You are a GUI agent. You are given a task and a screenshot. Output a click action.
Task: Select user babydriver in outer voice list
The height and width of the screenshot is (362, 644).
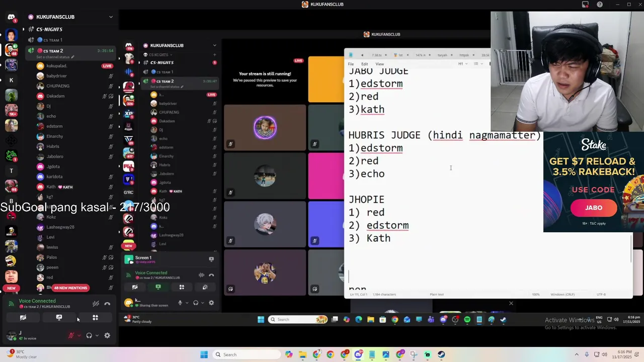(56, 76)
